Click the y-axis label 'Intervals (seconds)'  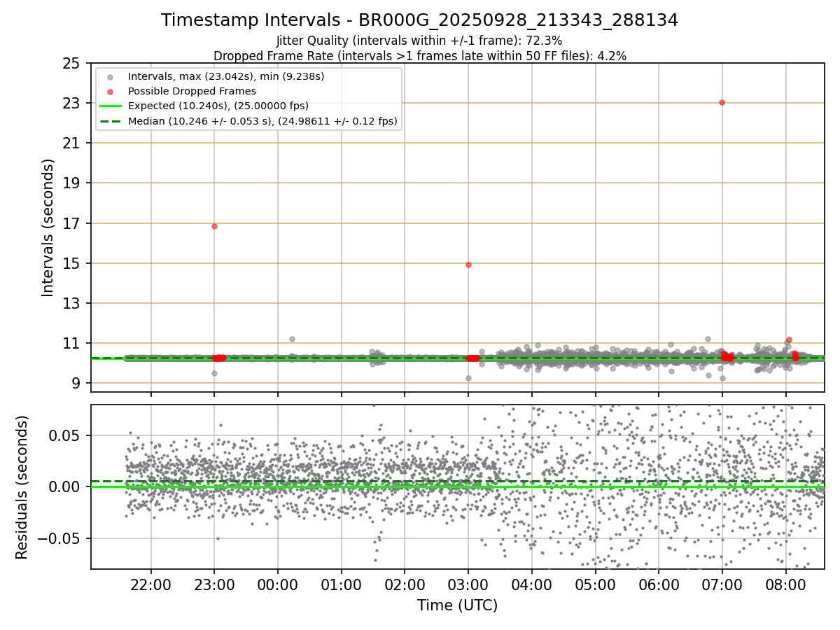pyautogui.click(x=48, y=227)
